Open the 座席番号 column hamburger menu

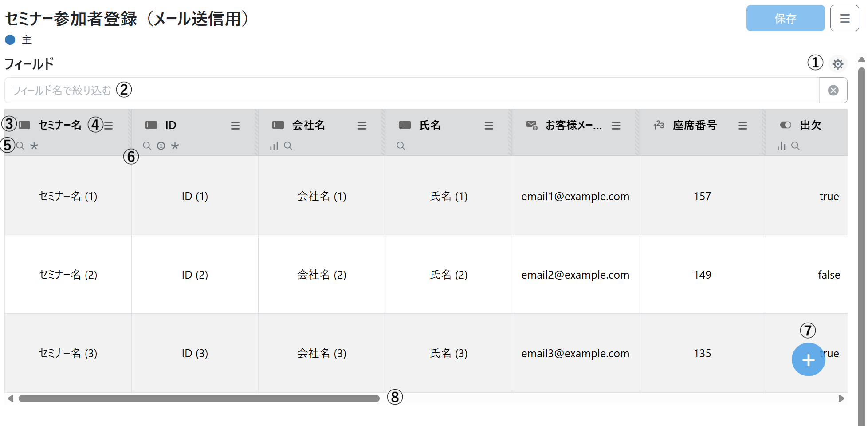[x=742, y=126]
